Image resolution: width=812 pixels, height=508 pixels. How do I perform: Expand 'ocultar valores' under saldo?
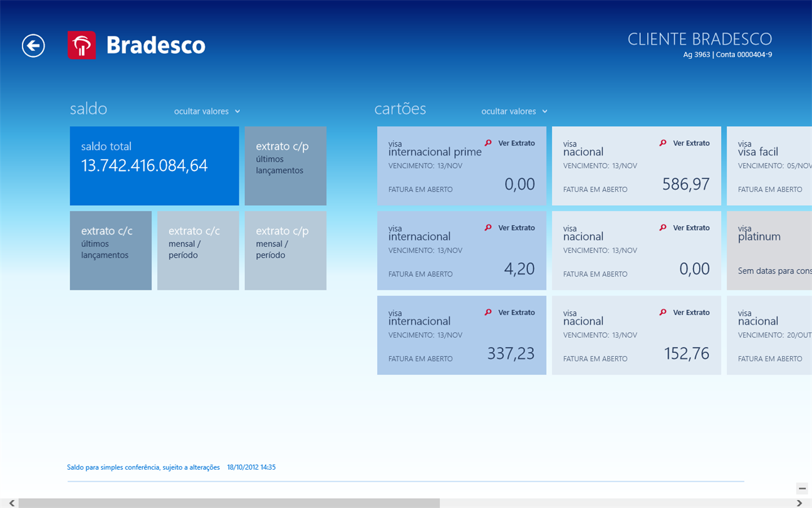[x=207, y=111]
